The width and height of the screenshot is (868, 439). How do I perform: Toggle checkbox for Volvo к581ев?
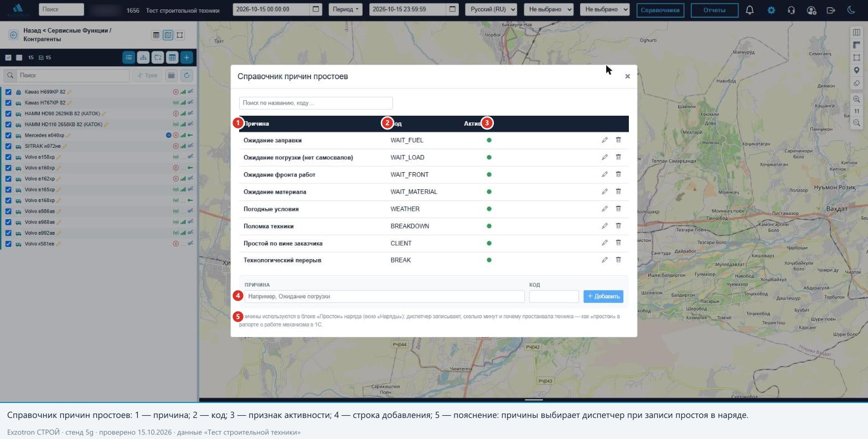coord(8,244)
